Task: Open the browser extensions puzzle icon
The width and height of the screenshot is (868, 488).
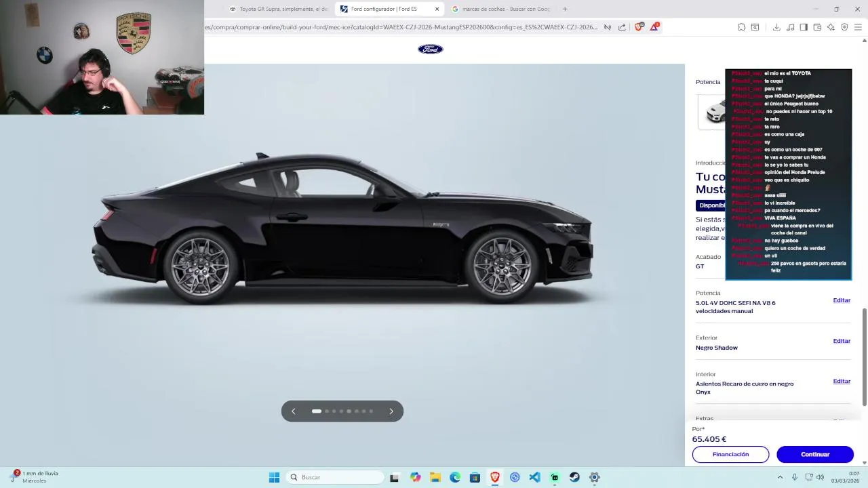Action: tap(741, 27)
